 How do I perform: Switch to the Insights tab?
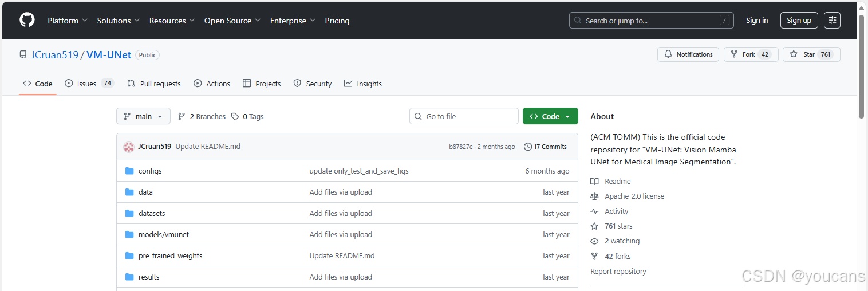pyautogui.click(x=363, y=84)
